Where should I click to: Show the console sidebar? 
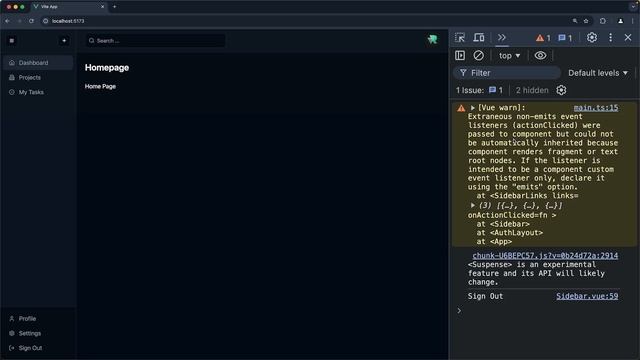(x=460, y=56)
